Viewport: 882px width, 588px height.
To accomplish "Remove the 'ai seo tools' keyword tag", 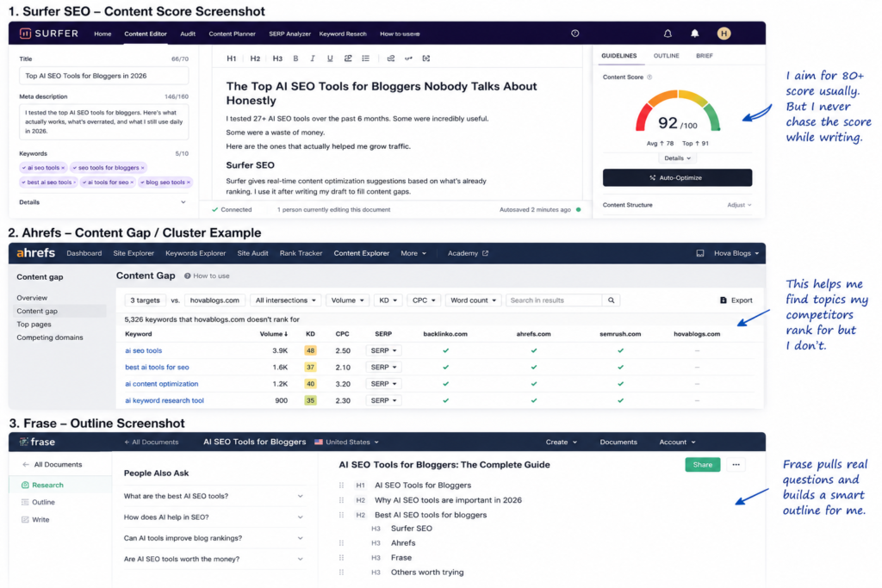I will tap(62, 168).
